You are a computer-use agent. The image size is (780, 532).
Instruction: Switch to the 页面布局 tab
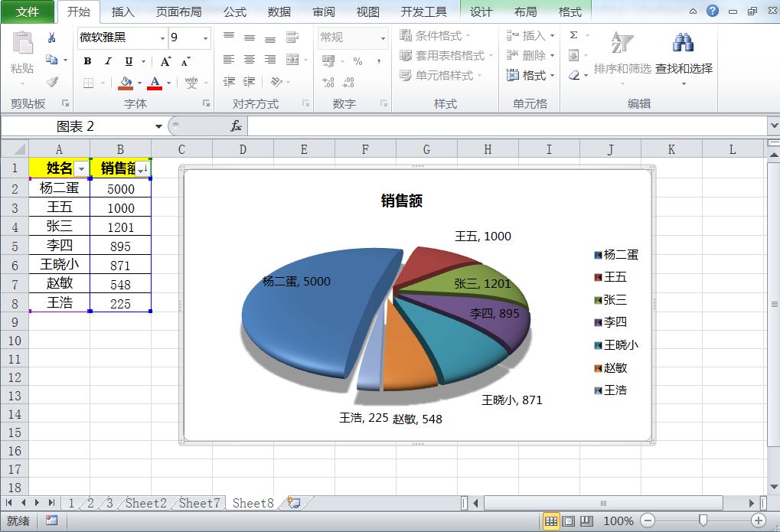[x=178, y=12]
